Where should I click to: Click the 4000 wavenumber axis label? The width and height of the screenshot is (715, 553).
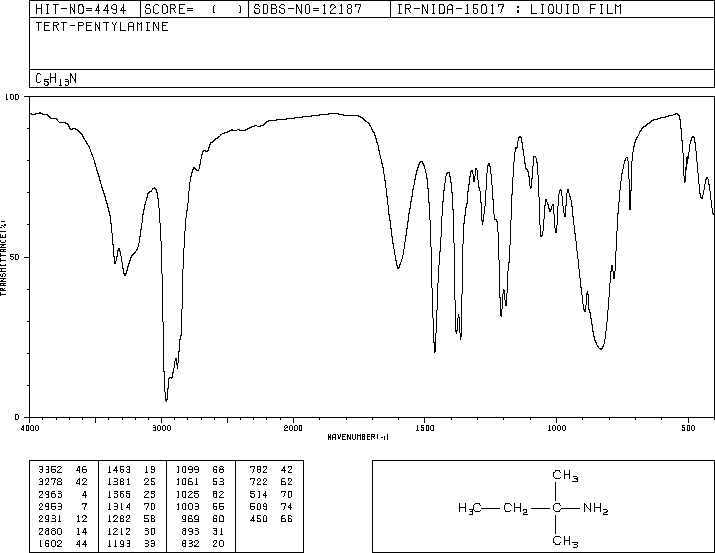point(30,428)
